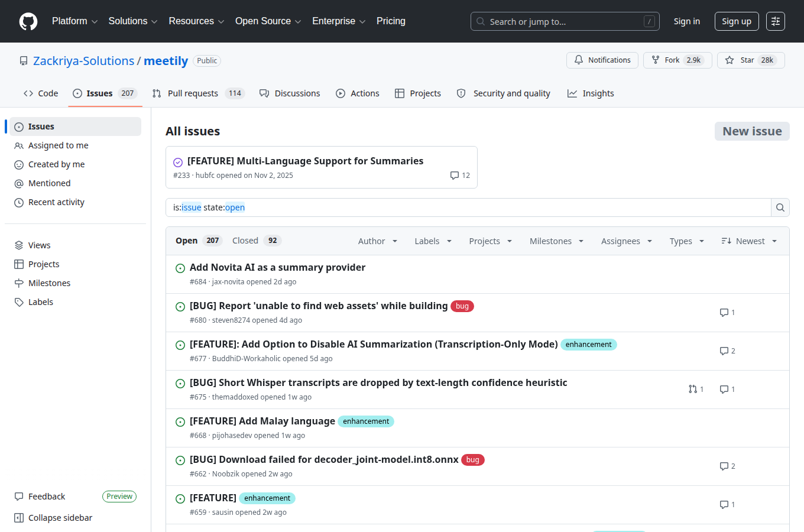Image resolution: width=804 pixels, height=532 pixels.
Task: Fork the meetily repository
Action: tap(677, 60)
